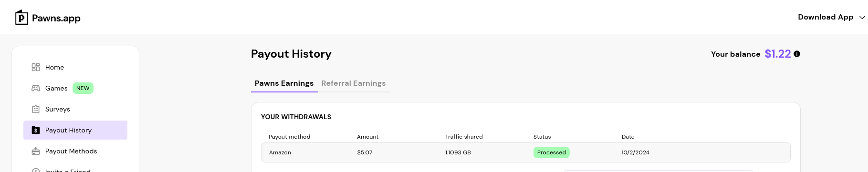Click the Pawns.app brand name
This screenshot has width=868, height=172.
(56, 18)
